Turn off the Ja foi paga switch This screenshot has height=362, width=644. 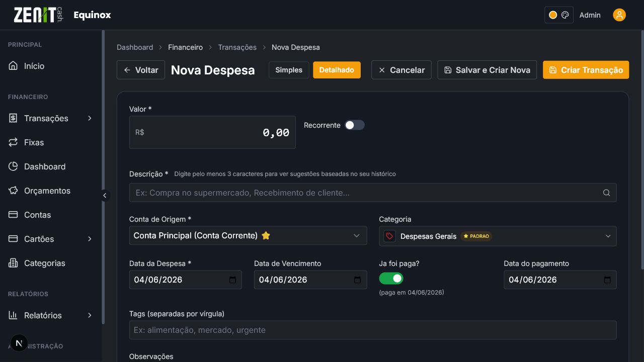[391, 279]
